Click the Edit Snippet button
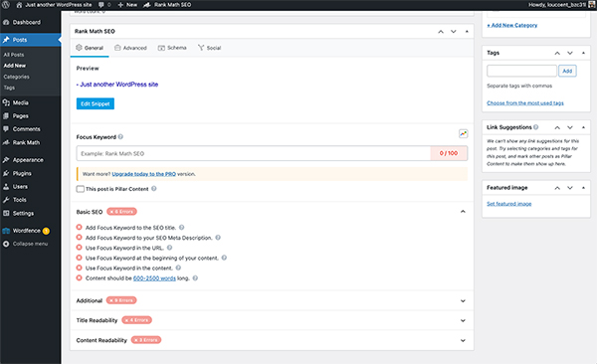This screenshot has height=364, width=597. [96, 103]
